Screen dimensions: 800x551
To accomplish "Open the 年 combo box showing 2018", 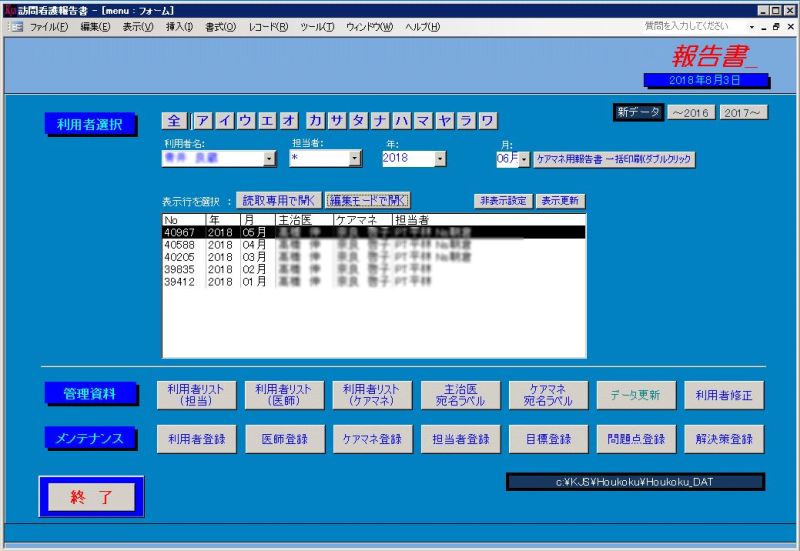I will point(413,158).
